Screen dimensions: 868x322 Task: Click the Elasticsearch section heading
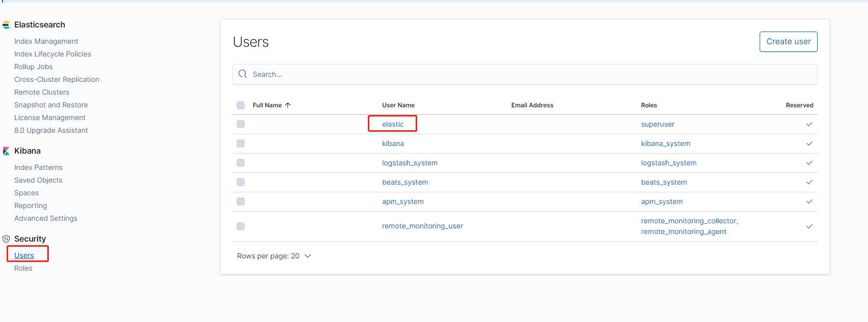click(40, 25)
